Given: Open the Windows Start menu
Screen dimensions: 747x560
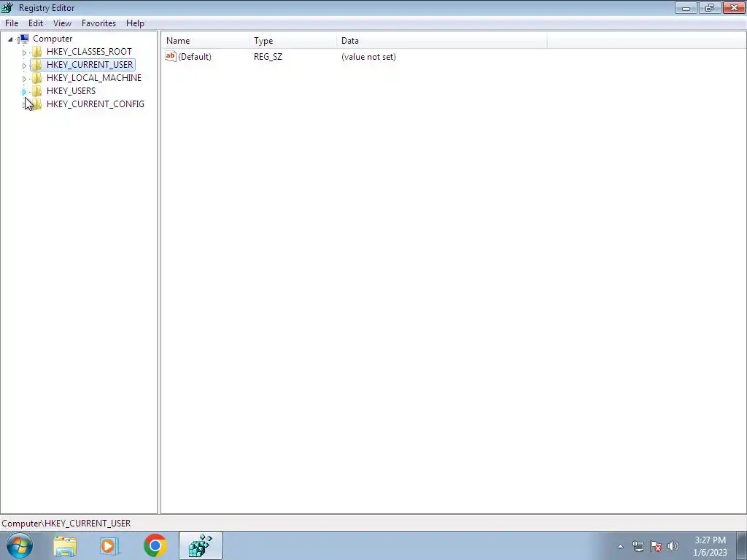Looking at the screenshot, I should [20, 545].
